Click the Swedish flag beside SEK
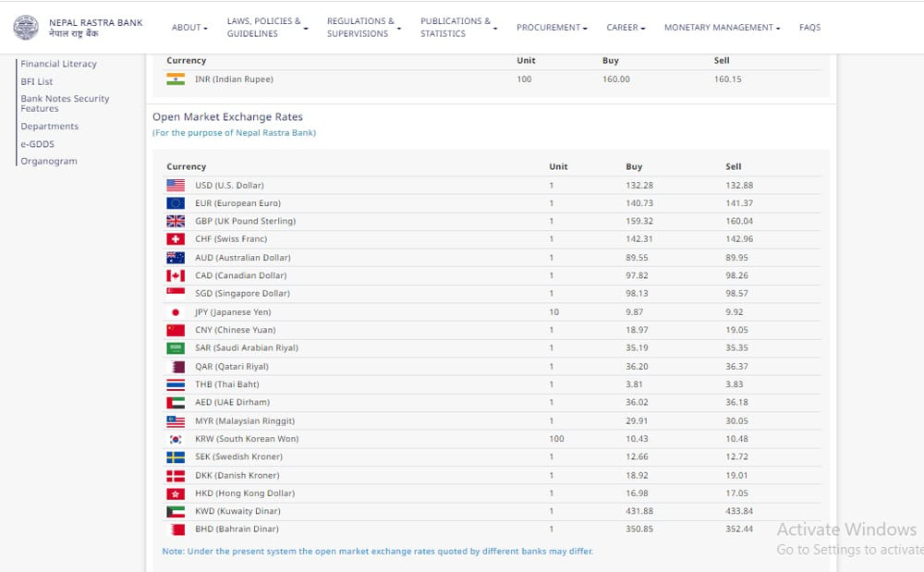 176,457
